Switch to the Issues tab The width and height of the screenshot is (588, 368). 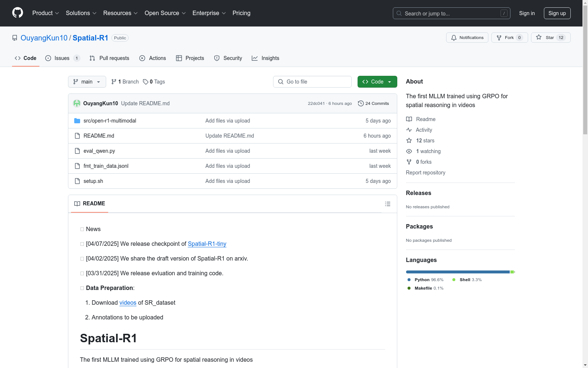coord(62,58)
